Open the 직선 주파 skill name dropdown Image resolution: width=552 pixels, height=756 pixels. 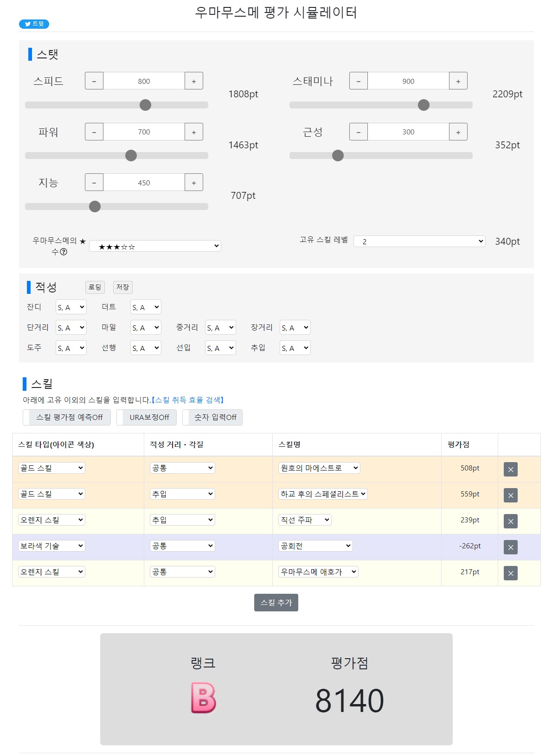click(305, 520)
